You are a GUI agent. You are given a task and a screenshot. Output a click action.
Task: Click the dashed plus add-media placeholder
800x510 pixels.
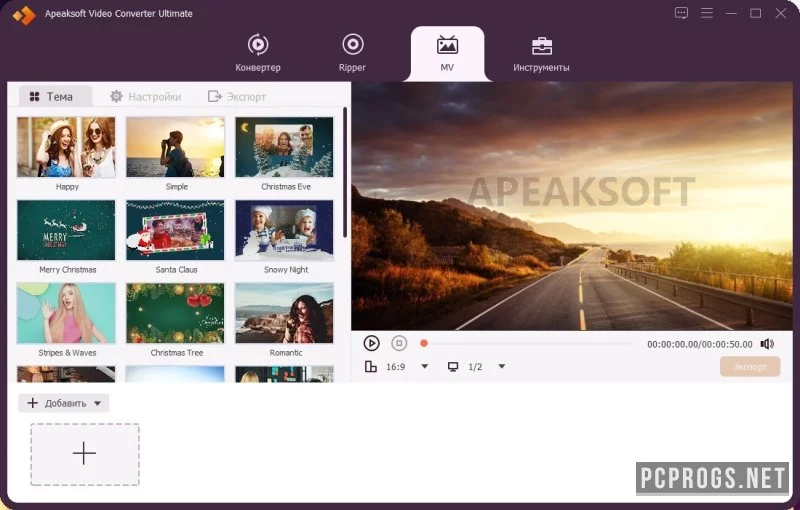coord(85,454)
